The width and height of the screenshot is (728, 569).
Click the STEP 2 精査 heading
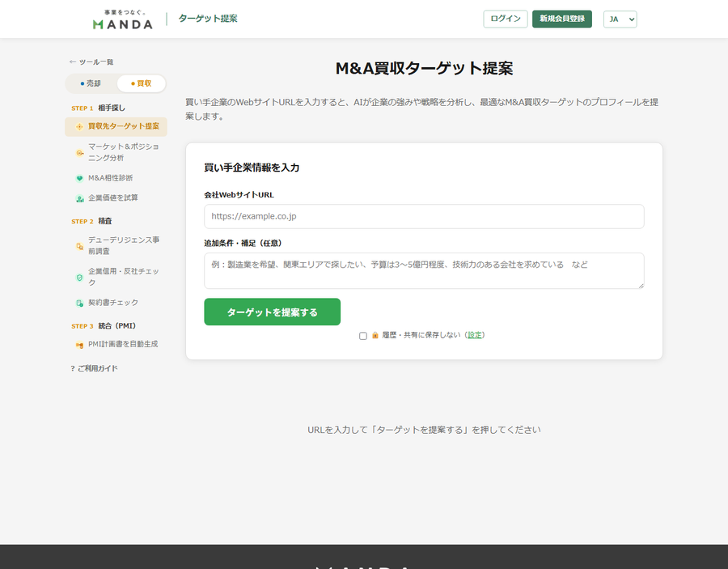[91, 221]
